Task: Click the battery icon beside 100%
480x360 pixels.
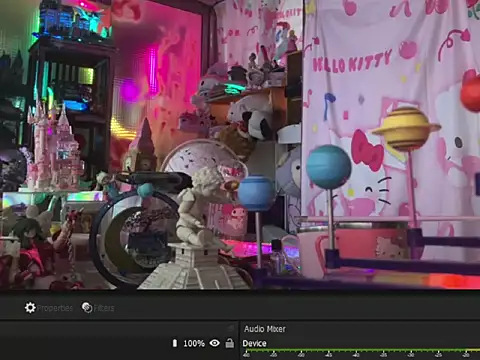Action: click(175, 343)
